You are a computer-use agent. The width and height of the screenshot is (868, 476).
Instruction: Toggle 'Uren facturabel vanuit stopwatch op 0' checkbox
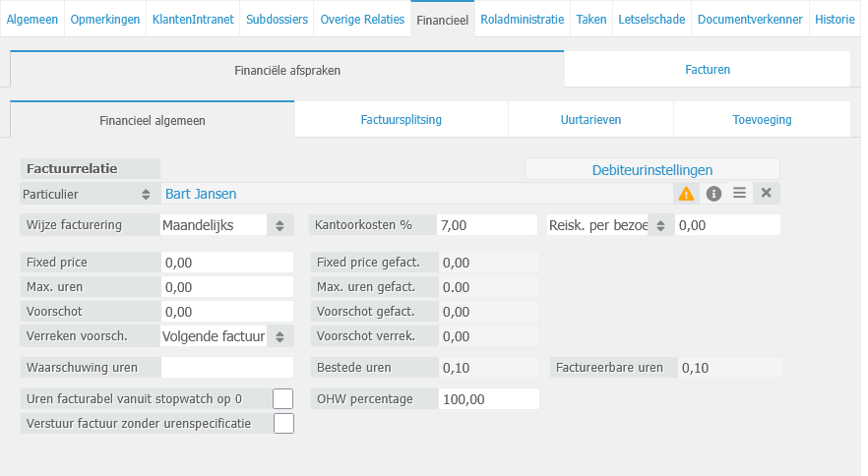point(283,398)
